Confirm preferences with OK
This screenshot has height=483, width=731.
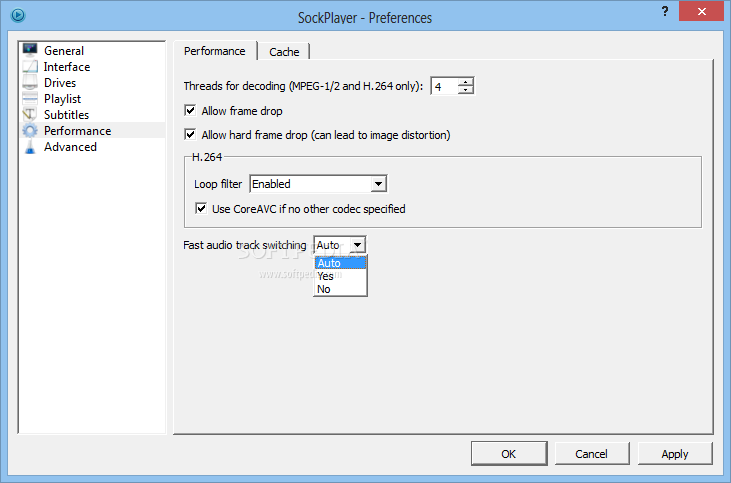(509, 454)
